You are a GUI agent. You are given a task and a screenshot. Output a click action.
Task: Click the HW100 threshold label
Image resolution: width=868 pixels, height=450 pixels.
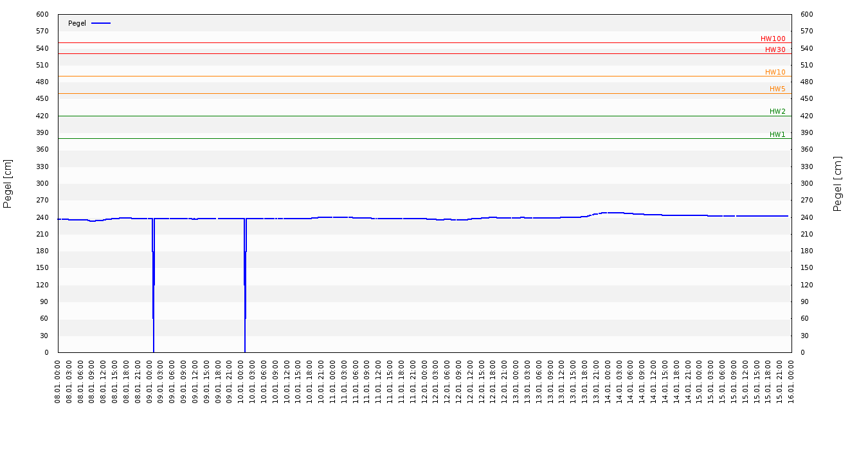[773, 39]
